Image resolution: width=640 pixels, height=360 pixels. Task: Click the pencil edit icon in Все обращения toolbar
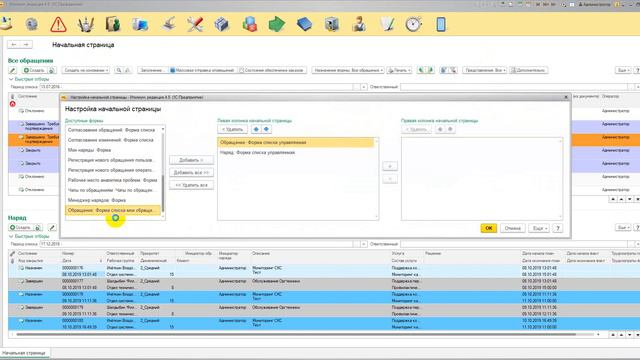pyautogui.click(x=13, y=70)
